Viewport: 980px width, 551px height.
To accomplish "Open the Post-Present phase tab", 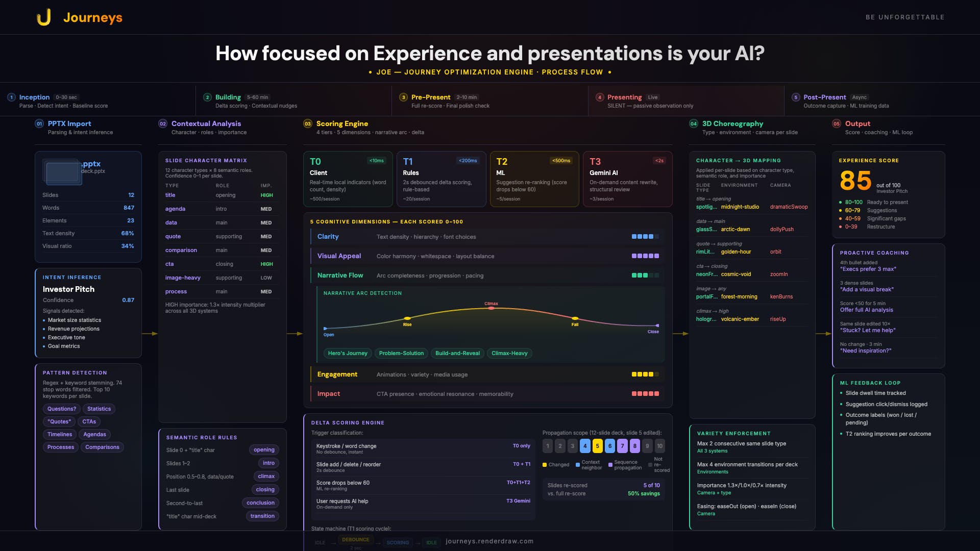I will (x=824, y=97).
